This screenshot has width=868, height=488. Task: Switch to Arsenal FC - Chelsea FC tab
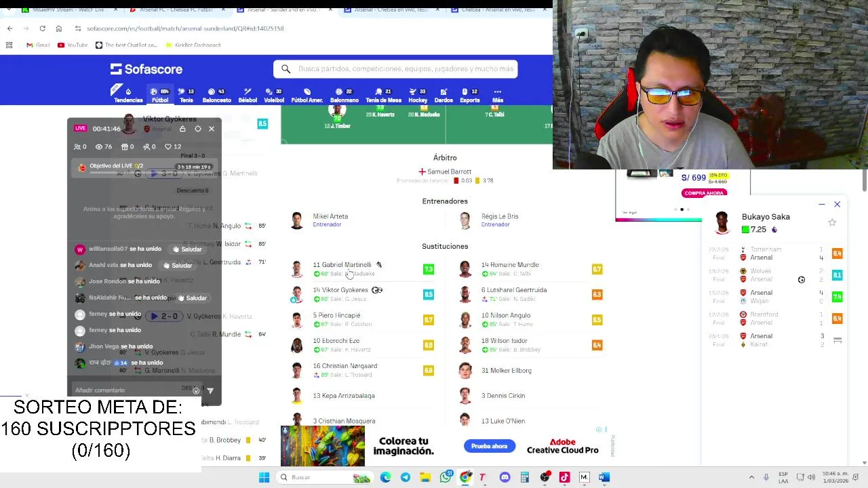176,9
